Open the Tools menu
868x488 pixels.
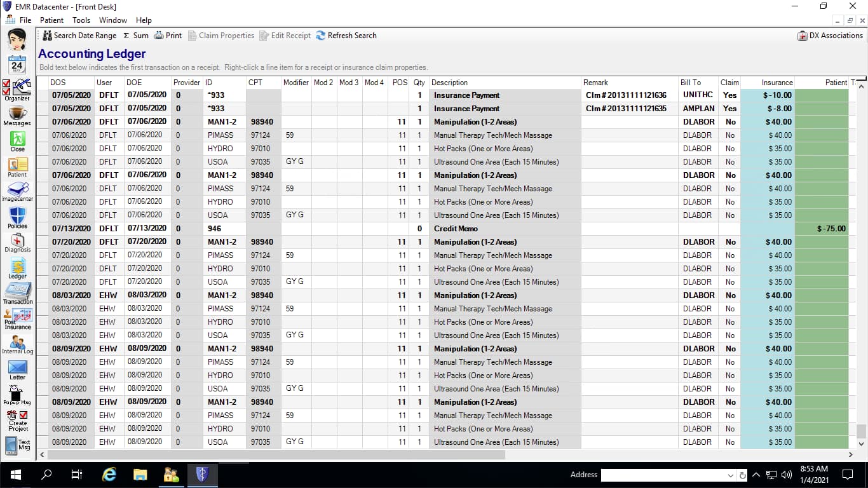coord(81,20)
